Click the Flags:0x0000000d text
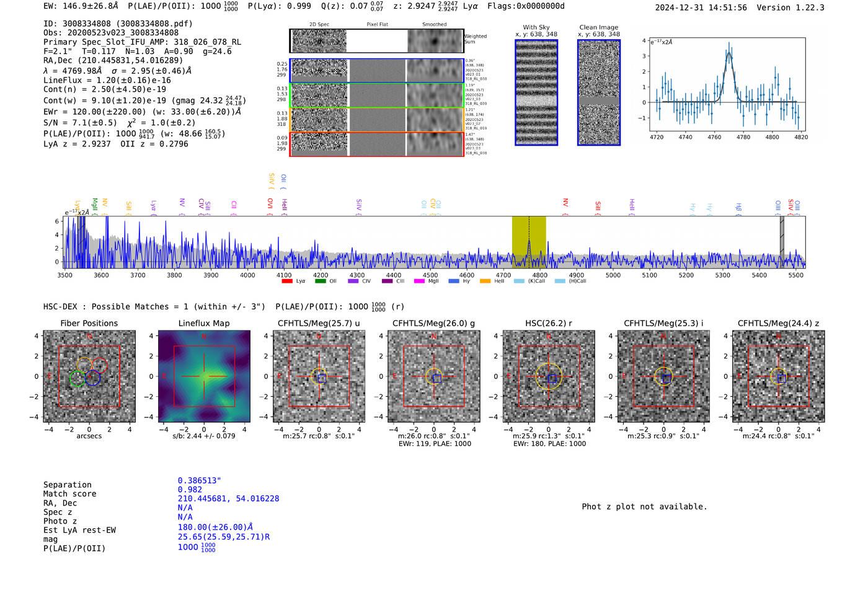The image size is (868, 591). 526,6
